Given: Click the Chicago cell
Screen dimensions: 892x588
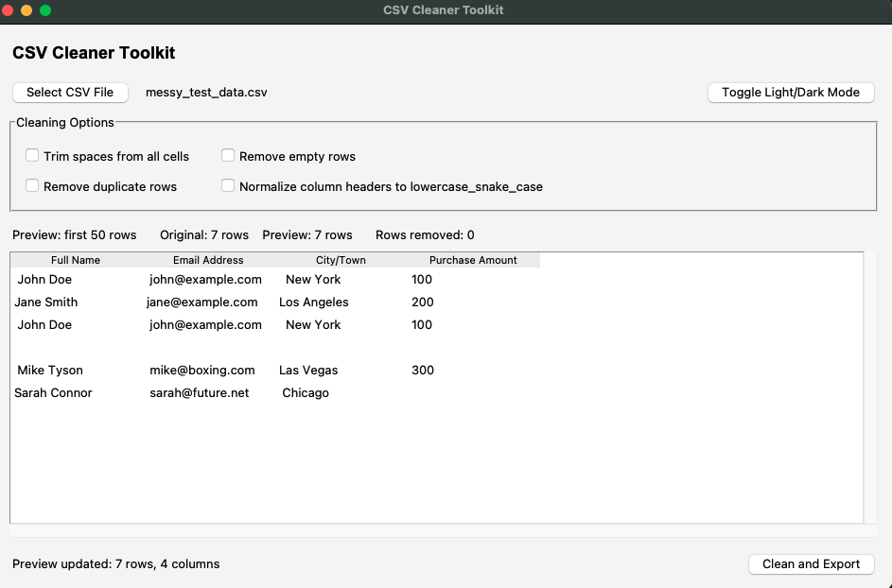Looking at the screenshot, I should (x=306, y=393).
